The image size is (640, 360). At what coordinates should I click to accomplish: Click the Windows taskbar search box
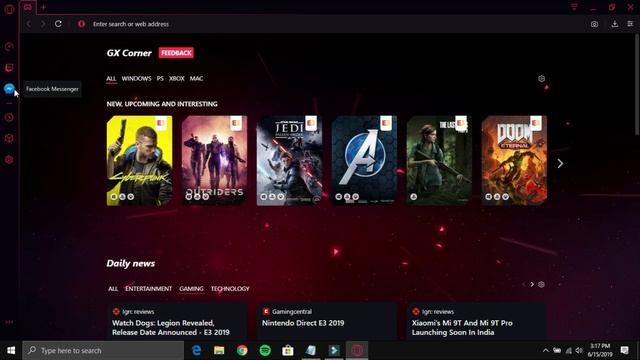point(103,350)
